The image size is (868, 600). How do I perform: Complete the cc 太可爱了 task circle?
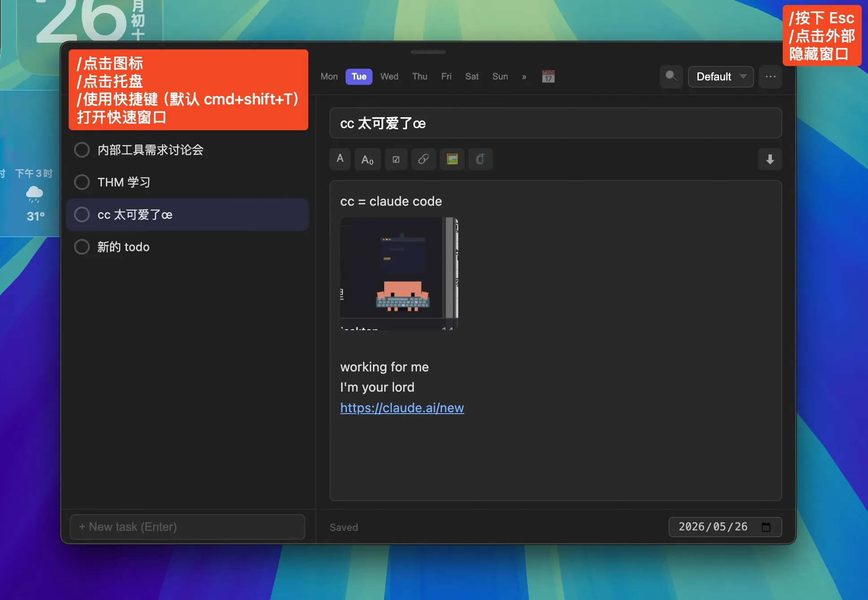(82, 215)
